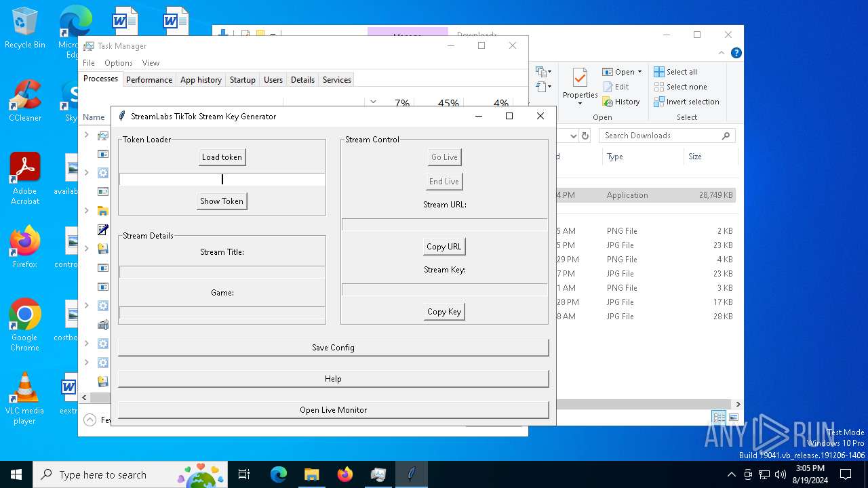
Task: Click the Size column header in Explorer
Action: (x=695, y=157)
